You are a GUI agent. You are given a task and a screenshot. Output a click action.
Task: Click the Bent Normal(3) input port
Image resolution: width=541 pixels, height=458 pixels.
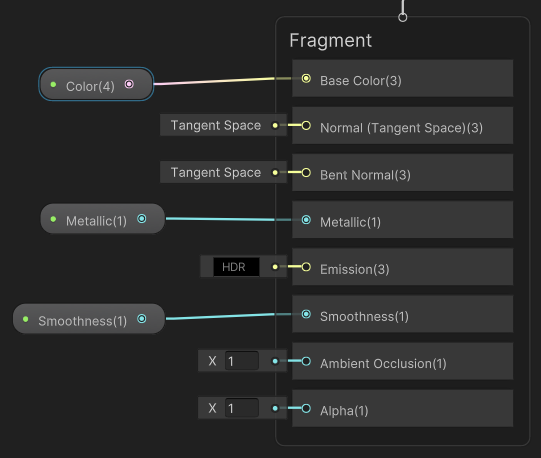306,173
